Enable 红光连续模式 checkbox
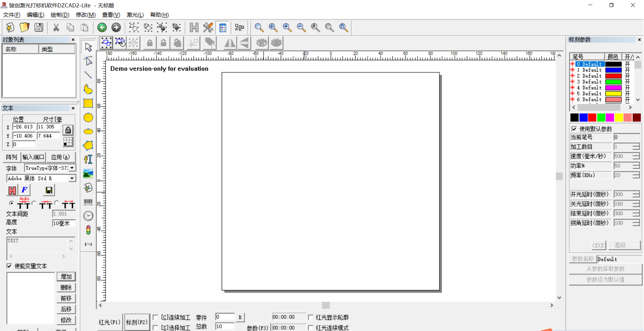The width and height of the screenshot is (644, 331). coord(311,328)
